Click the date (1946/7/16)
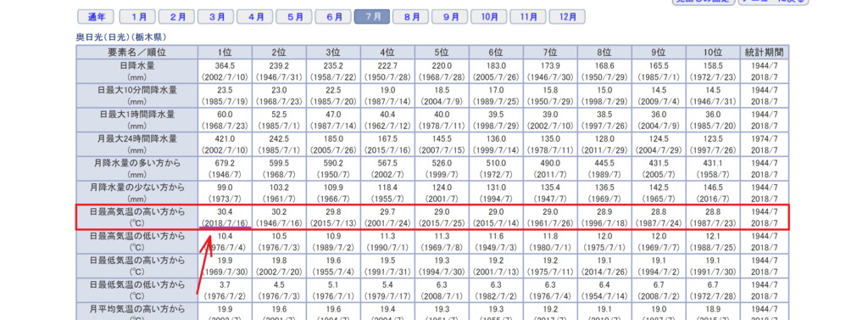The height and width of the screenshot is (320, 868). (279, 223)
